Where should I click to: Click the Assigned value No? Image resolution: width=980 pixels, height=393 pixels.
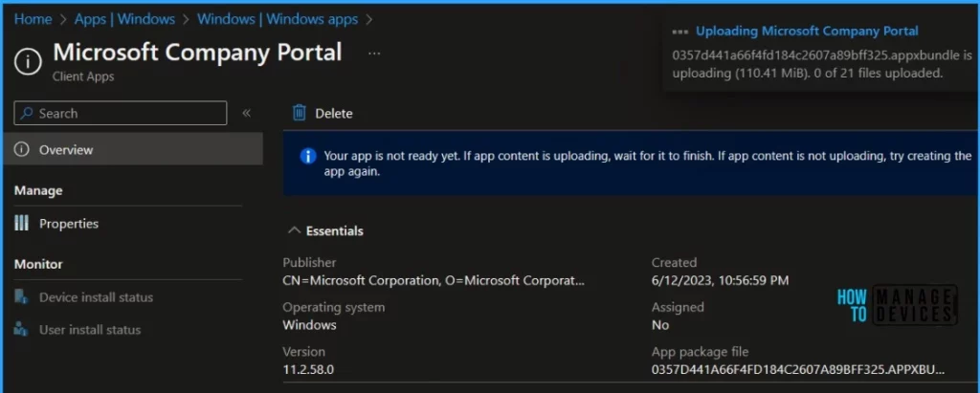[660, 325]
